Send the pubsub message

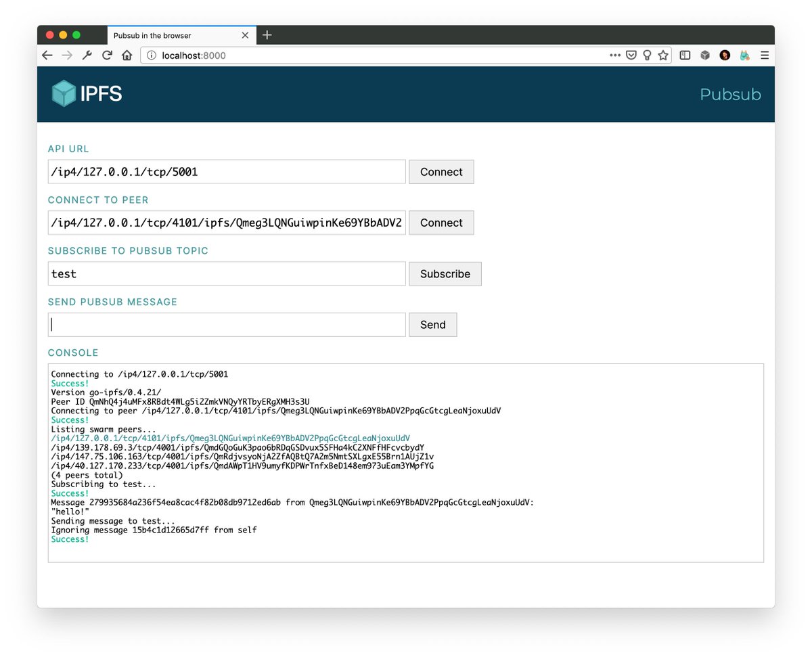[433, 325]
